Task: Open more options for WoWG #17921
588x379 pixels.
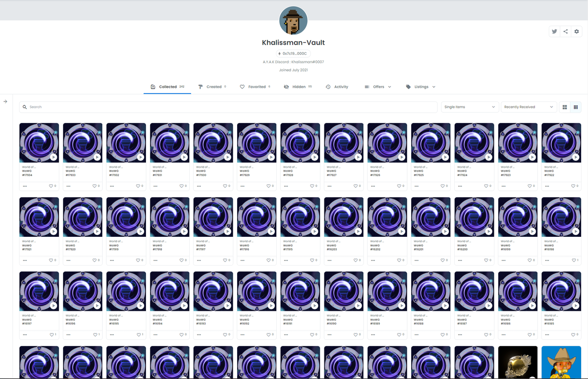Action: click(24, 260)
